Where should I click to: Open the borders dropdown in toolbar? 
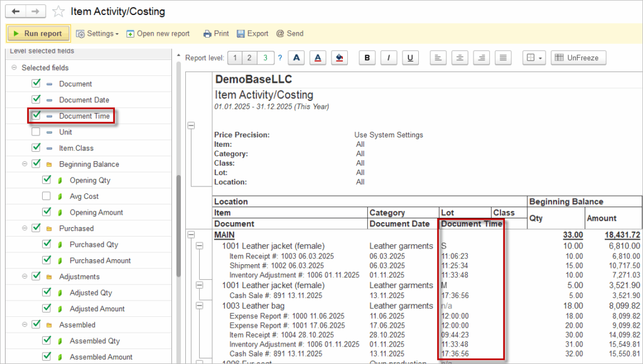tap(534, 58)
